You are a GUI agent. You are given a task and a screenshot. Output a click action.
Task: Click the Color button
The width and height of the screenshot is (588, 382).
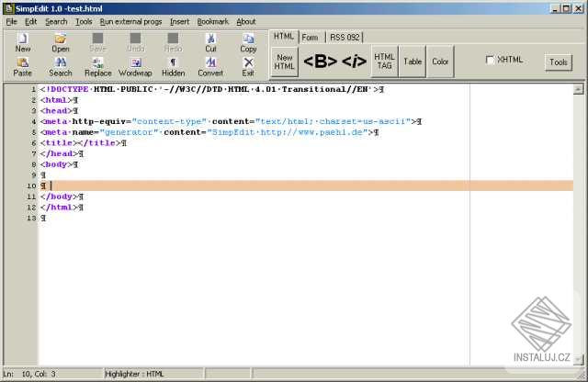click(440, 62)
